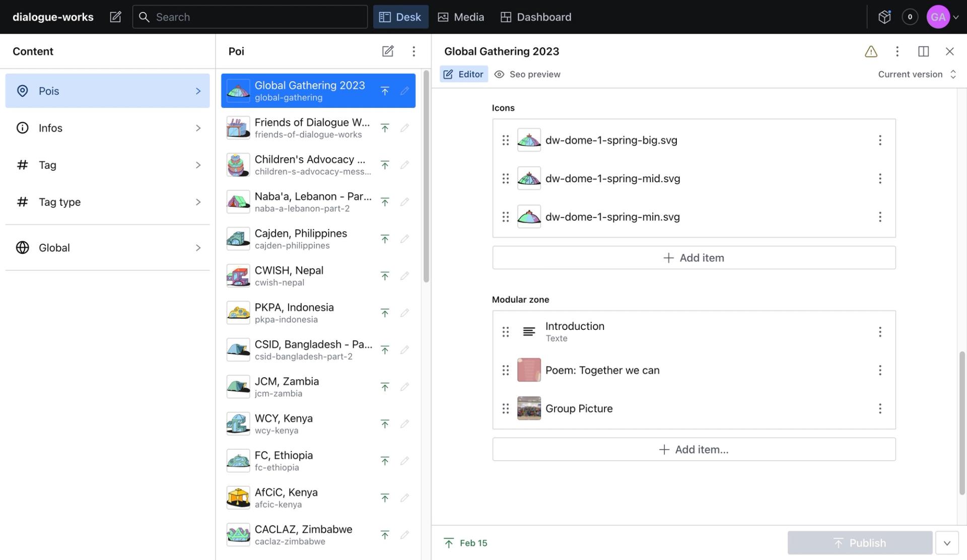Expand the Infos content section

coord(107,128)
